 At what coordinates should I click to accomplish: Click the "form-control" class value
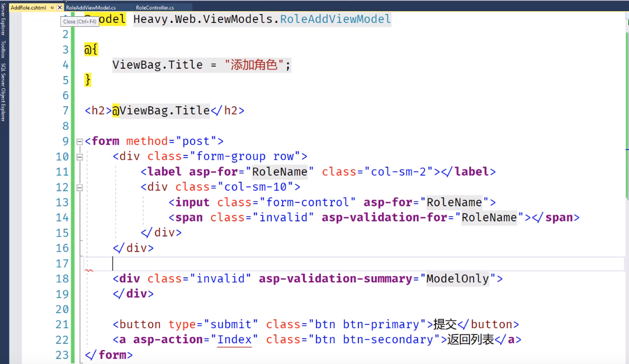click(x=308, y=202)
